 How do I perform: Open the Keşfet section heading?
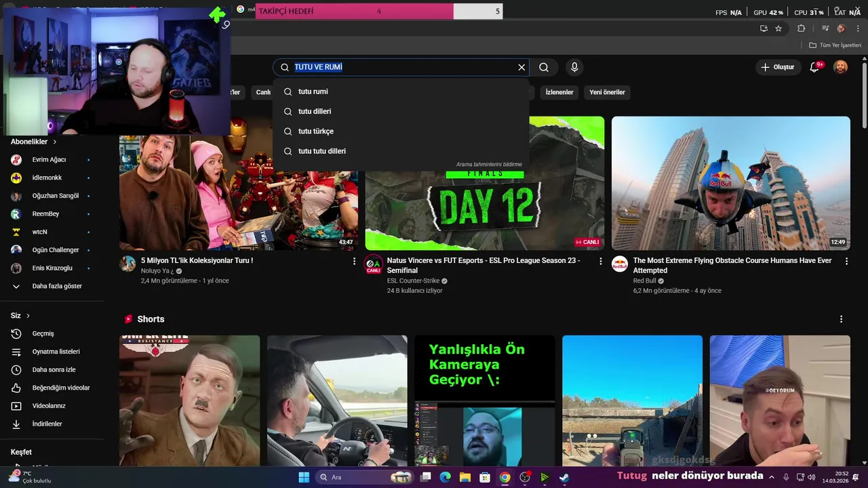pyautogui.click(x=21, y=452)
